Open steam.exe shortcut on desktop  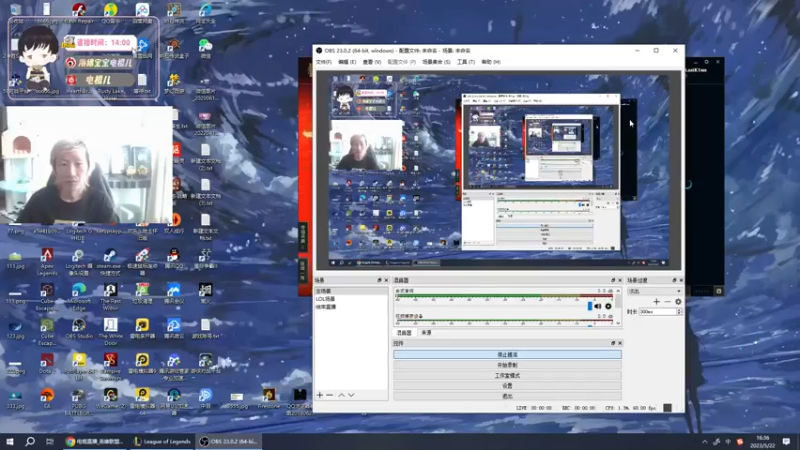click(x=110, y=261)
